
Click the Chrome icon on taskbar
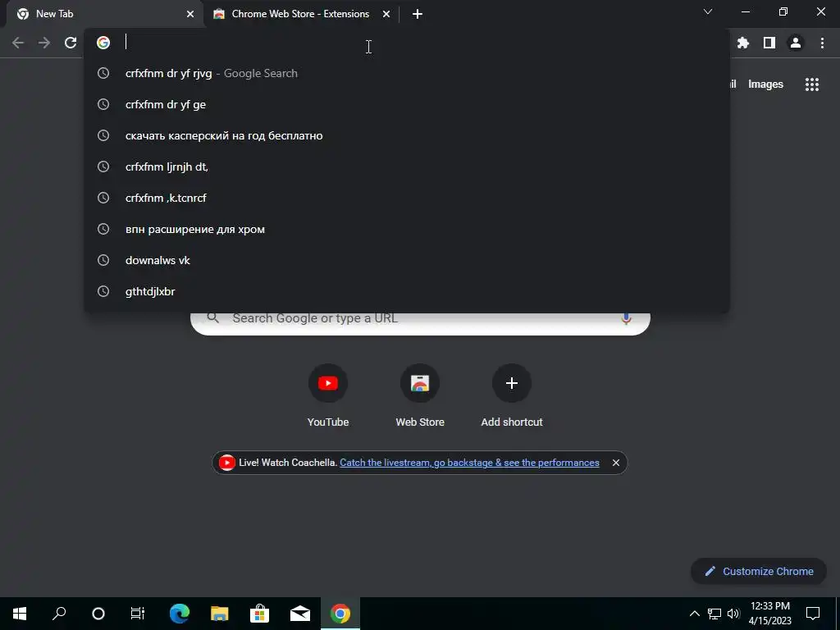[x=340, y=614]
